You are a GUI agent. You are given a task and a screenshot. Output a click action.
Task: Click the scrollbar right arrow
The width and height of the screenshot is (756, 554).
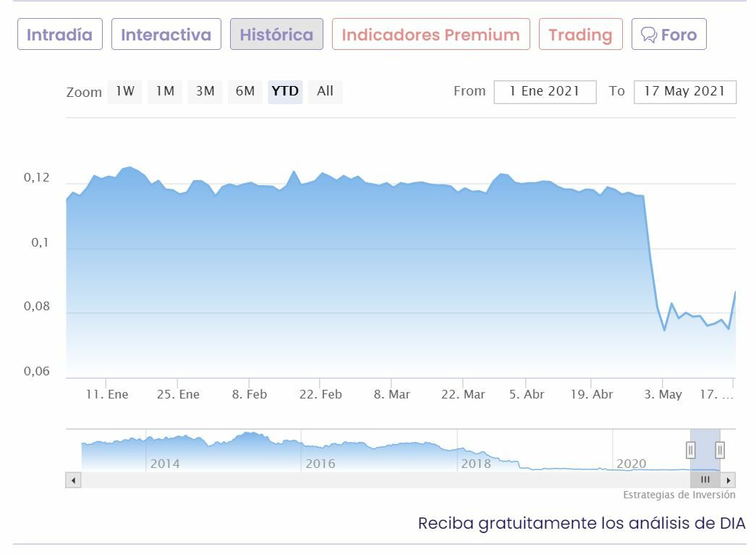pos(729,480)
